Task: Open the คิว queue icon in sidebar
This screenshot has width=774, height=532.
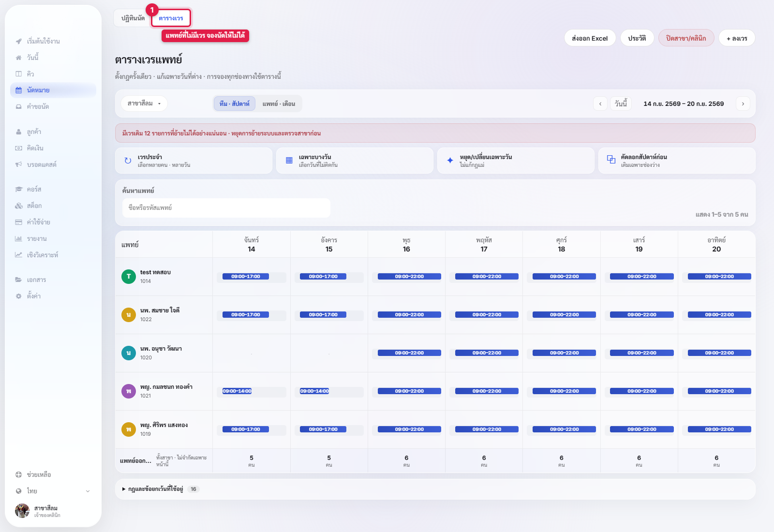Action: [x=18, y=74]
